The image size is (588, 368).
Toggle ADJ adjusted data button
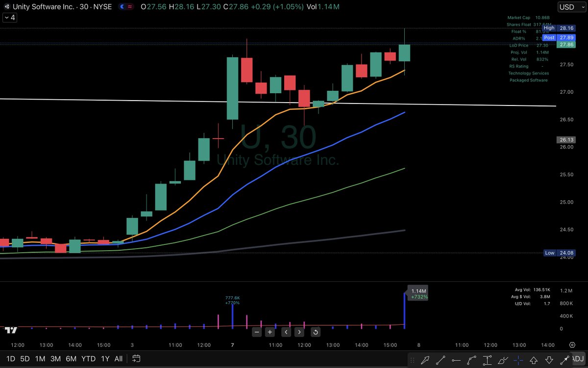point(579,359)
